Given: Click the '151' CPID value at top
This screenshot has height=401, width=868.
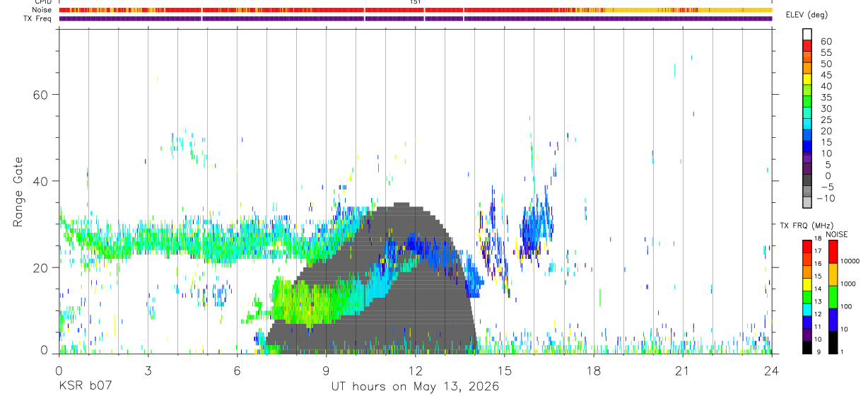Looking at the screenshot, I should pos(415,2).
